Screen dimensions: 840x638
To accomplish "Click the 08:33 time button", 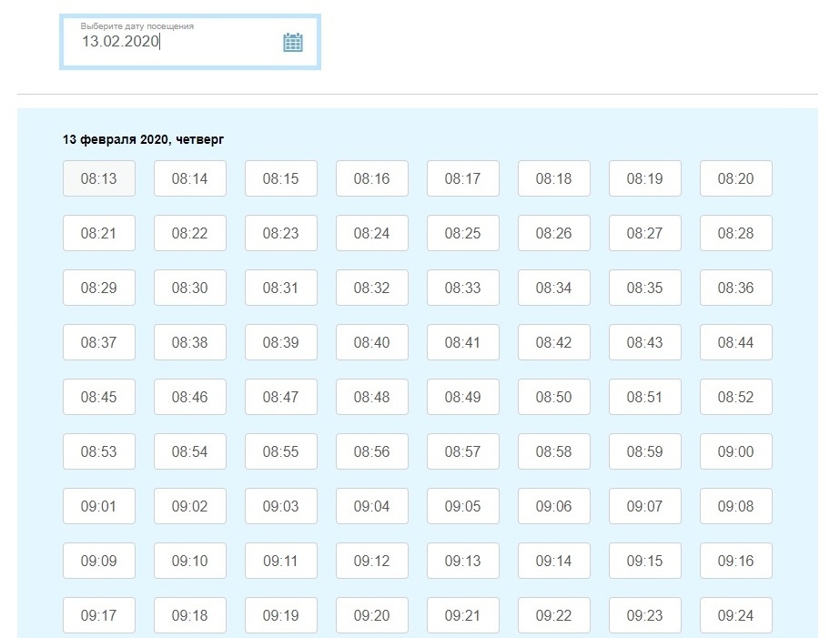I will point(463,288).
